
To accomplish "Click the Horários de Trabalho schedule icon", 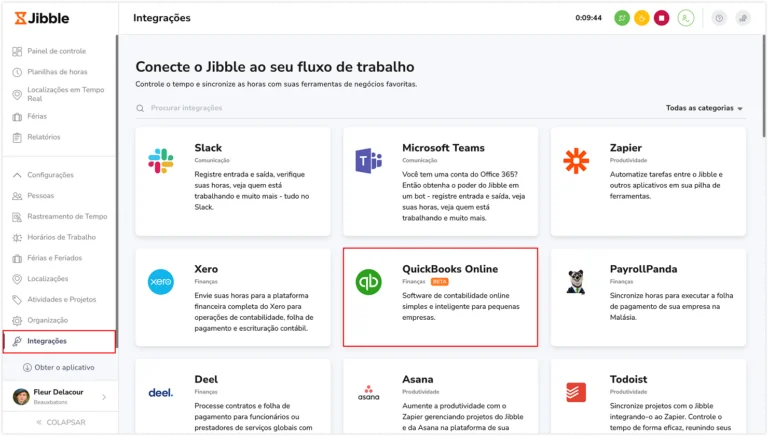I will (x=17, y=238).
